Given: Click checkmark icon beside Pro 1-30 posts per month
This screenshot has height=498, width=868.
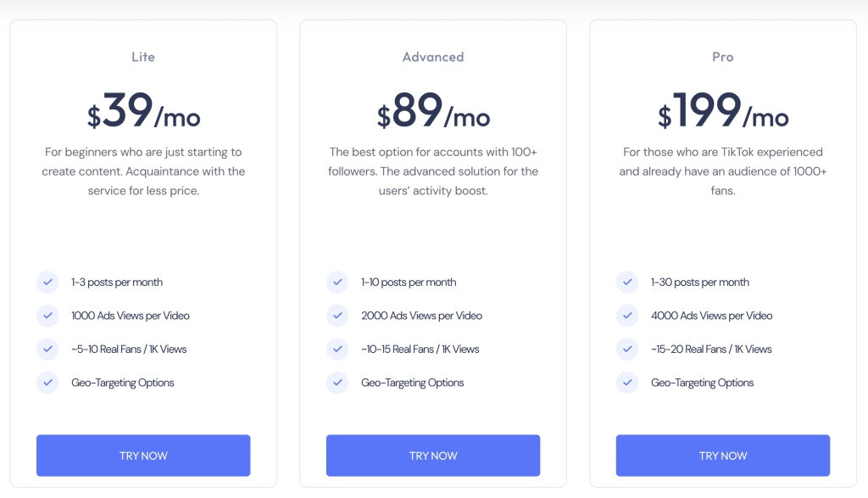Looking at the screenshot, I should pyautogui.click(x=627, y=282).
